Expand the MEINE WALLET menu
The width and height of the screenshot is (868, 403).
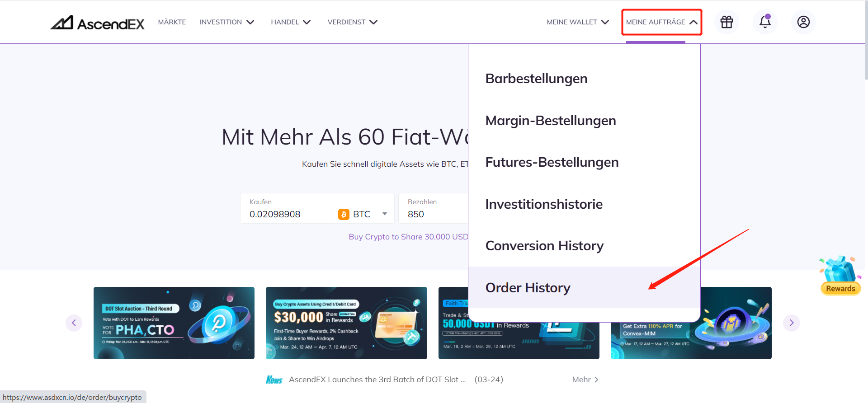click(x=578, y=22)
